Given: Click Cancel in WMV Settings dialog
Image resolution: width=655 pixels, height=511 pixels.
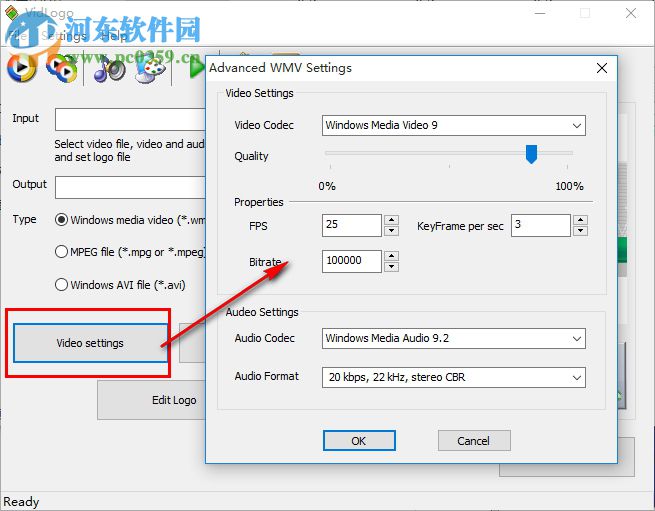Looking at the screenshot, I should (474, 441).
